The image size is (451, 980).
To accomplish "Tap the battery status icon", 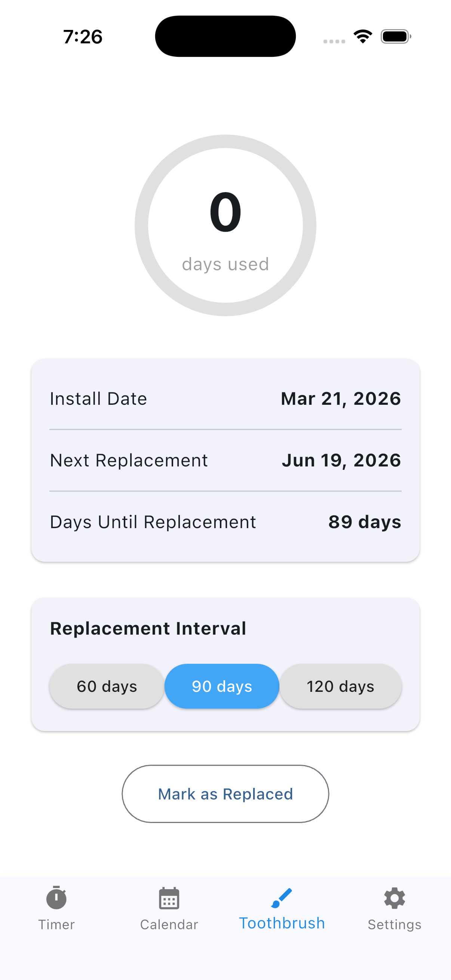I will [x=396, y=37].
